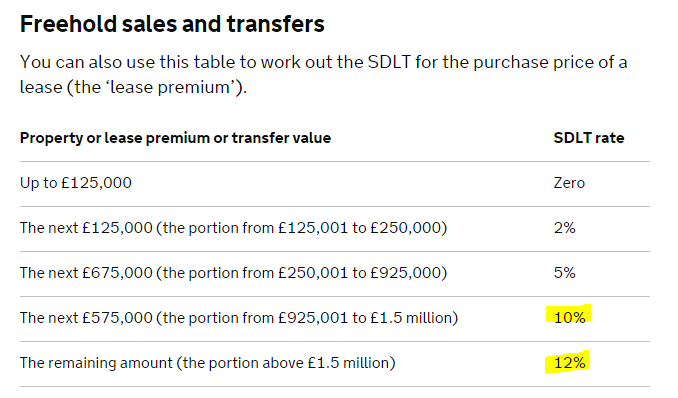The image size is (678, 398).
Task: Click '£250,001 to £925,000' portion text
Action: [359, 273]
